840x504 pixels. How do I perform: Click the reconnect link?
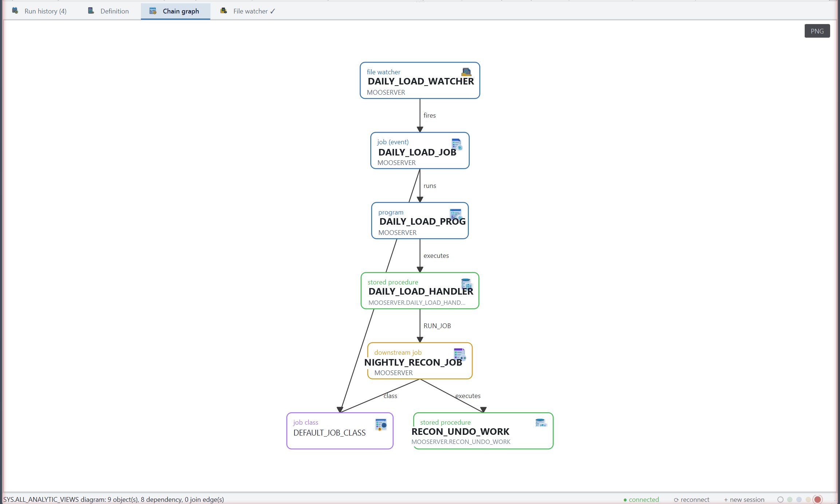click(x=691, y=500)
